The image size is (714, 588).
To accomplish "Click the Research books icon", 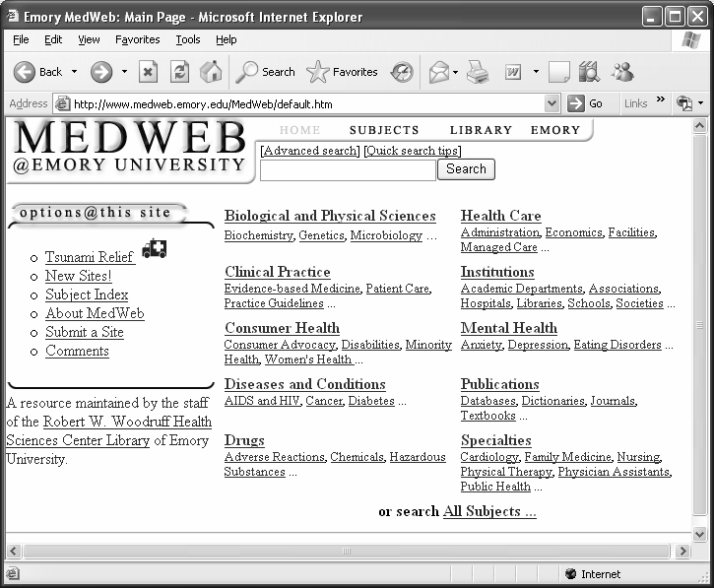I will tap(589, 72).
